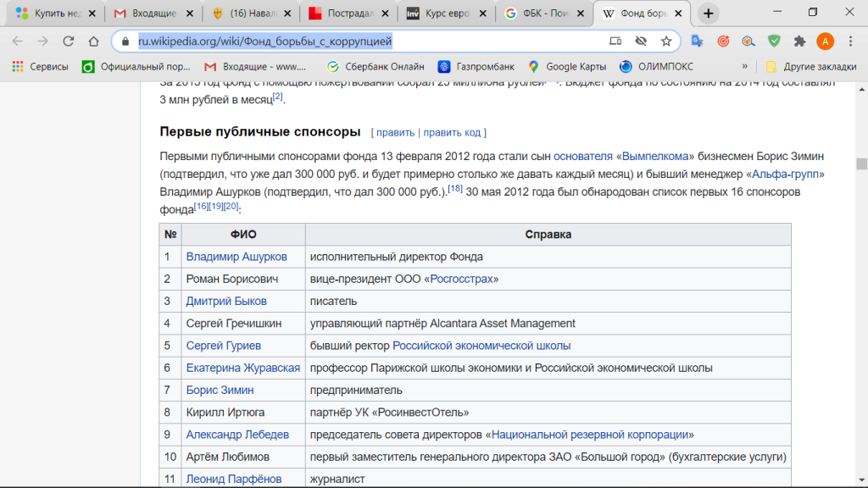Bookmark this page with the star icon
868x488 pixels.
(x=666, y=41)
